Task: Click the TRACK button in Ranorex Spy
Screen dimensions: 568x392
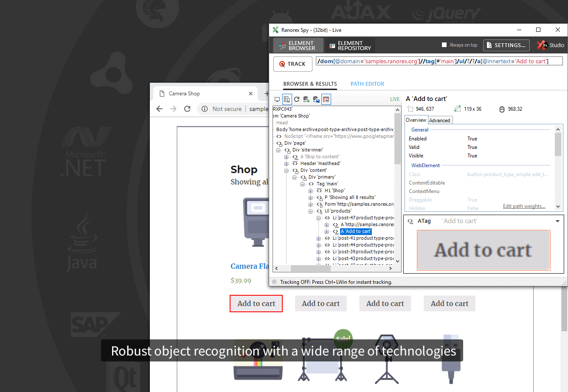Action: (x=293, y=64)
